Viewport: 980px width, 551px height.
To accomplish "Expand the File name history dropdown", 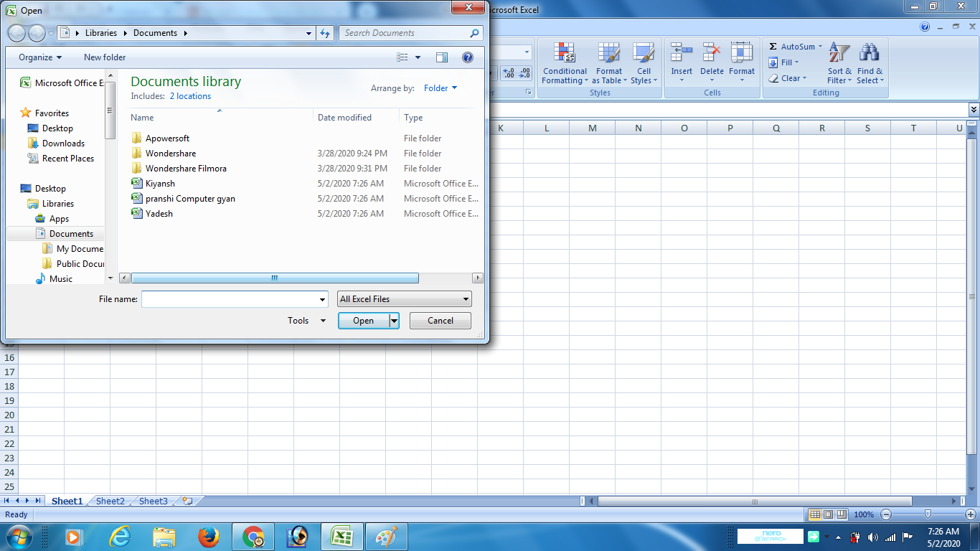I will pyautogui.click(x=322, y=299).
